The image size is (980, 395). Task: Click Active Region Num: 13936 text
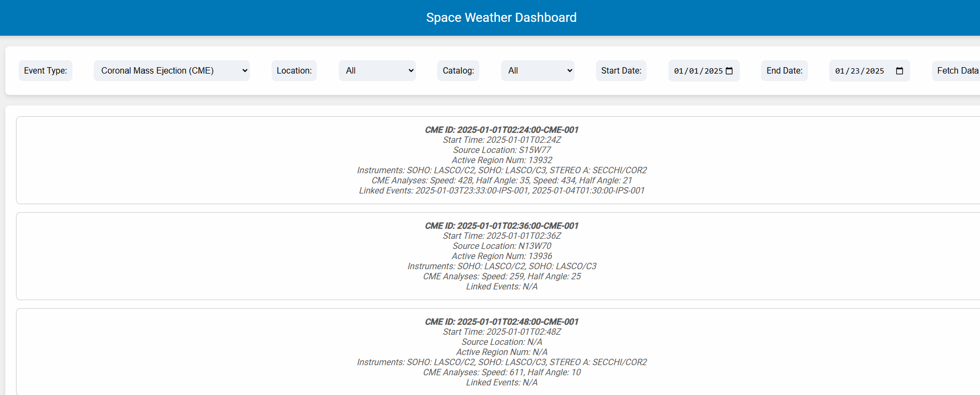coord(502,256)
